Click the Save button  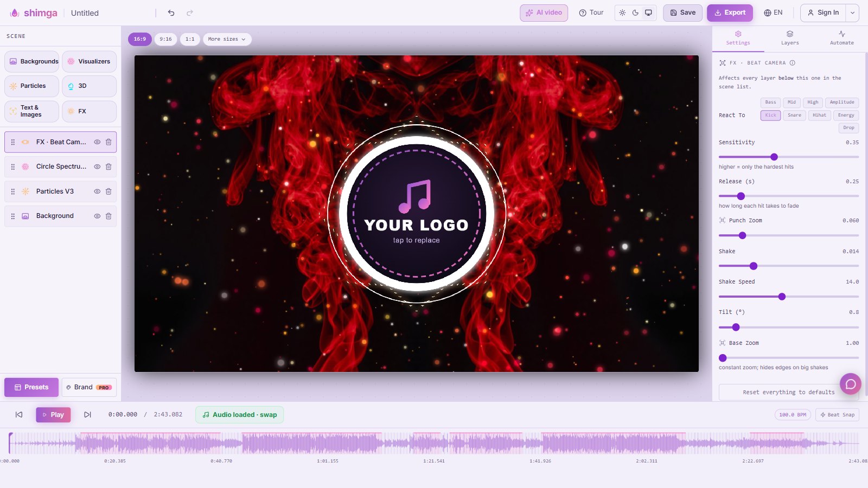pyautogui.click(x=682, y=12)
